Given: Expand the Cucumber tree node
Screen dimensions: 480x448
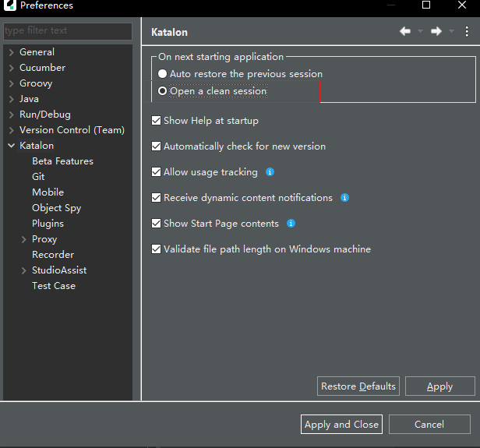Looking at the screenshot, I should [x=12, y=68].
